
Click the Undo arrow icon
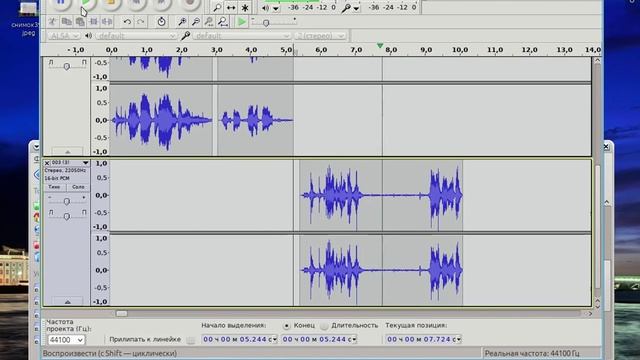127,21
